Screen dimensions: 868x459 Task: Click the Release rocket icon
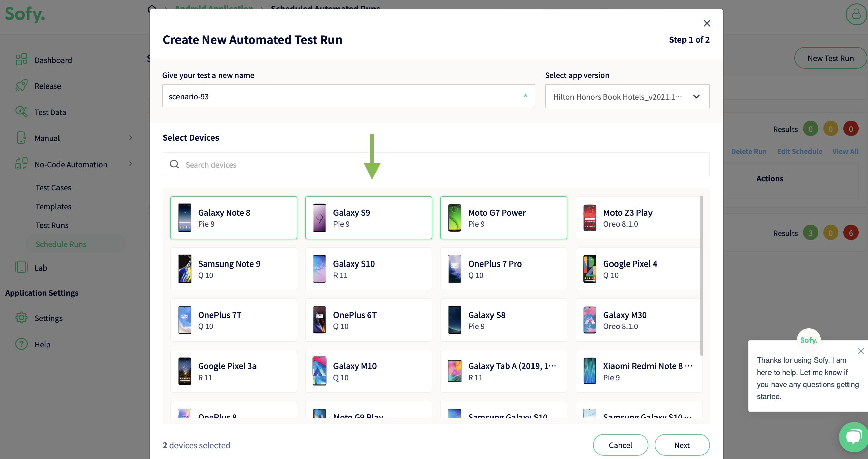(21, 85)
